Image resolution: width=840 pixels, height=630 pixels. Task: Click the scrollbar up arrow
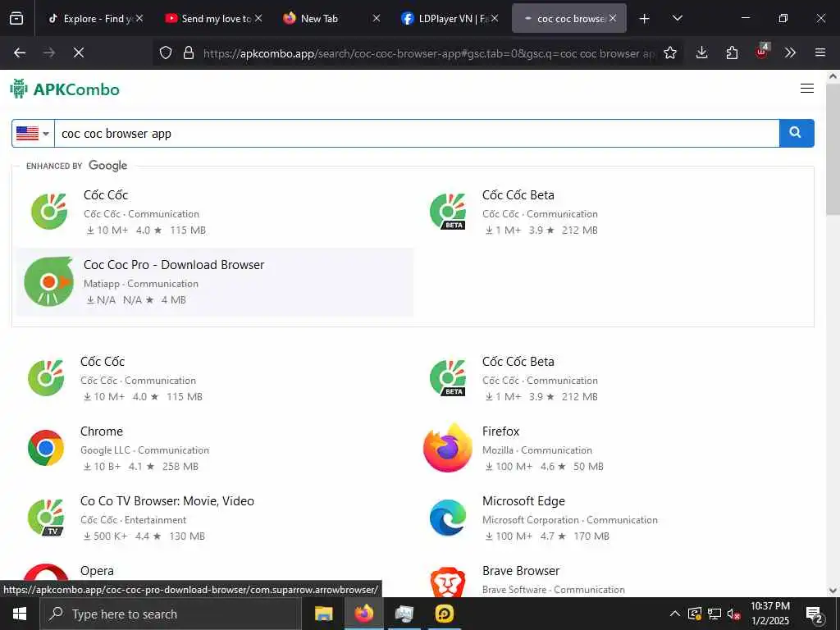tap(833, 76)
